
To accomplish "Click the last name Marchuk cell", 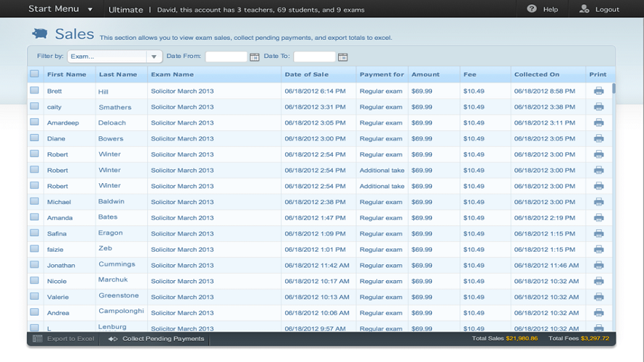I will (x=113, y=279).
